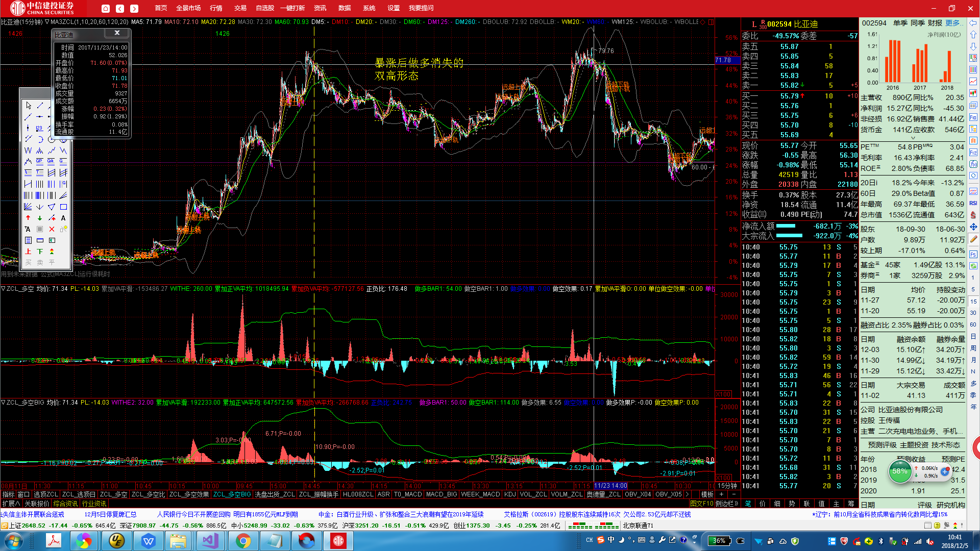Image resolution: width=980 pixels, height=551 pixels.
Task: Open the ZCL_多空BIG indicator dropdown
Action: (x=3, y=403)
